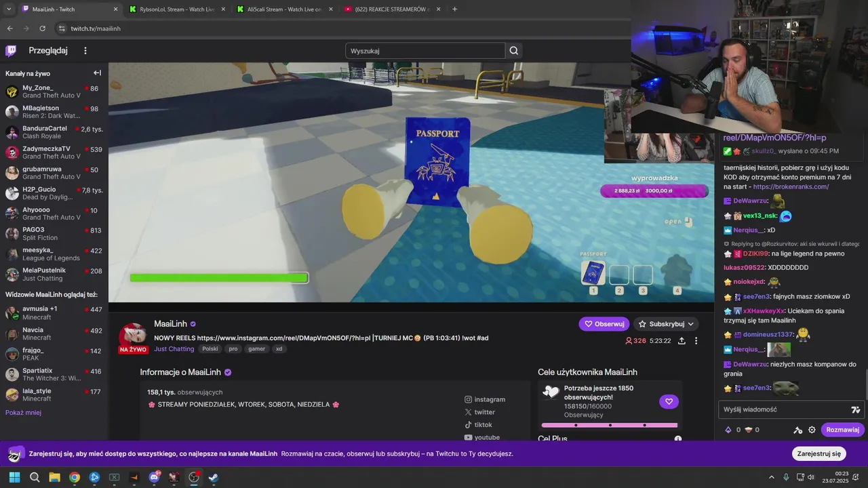Open File Explorer from the taskbar
The image size is (868, 488).
coord(54,477)
